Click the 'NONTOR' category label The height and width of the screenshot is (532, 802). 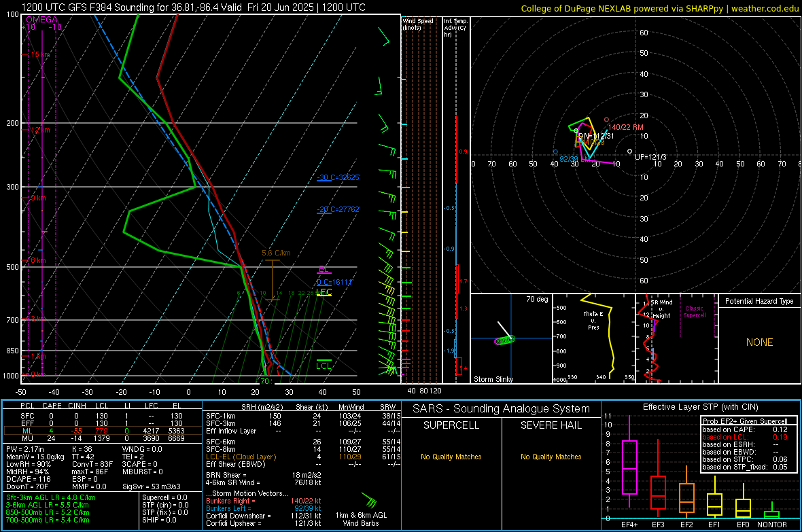click(772, 525)
